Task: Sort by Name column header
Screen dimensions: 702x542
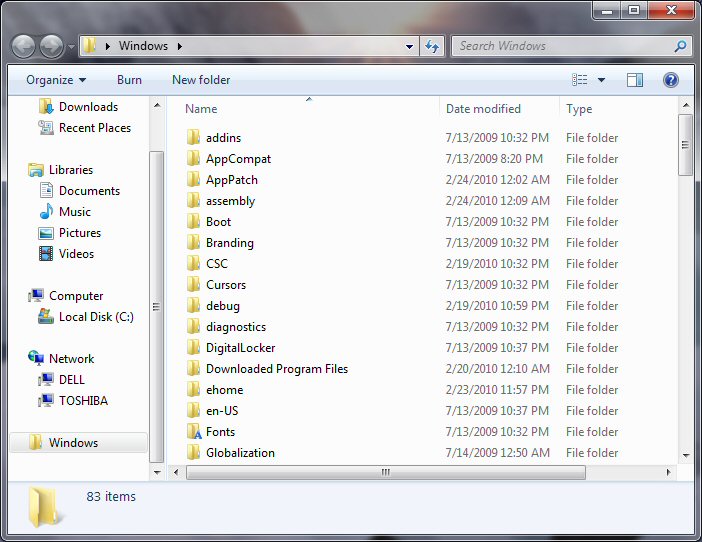Action: (201, 109)
